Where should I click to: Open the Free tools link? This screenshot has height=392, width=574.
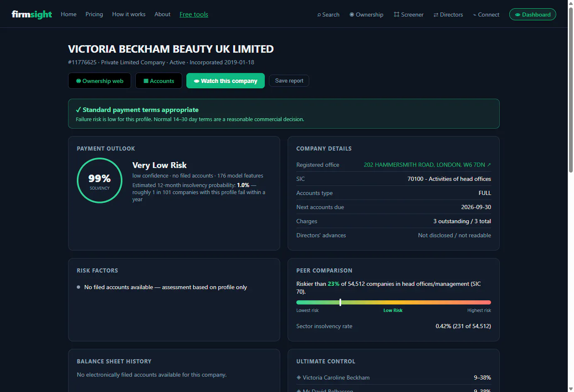pos(194,15)
